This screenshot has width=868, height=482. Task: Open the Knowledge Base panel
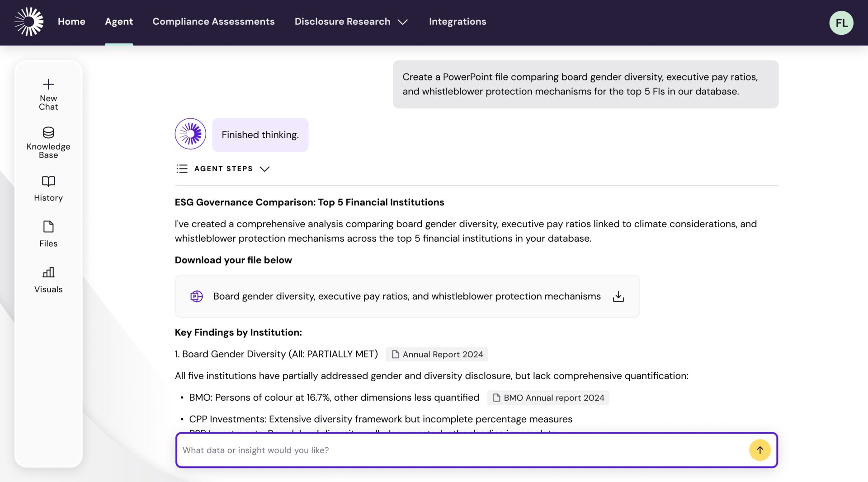pyautogui.click(x=48, y=142)
